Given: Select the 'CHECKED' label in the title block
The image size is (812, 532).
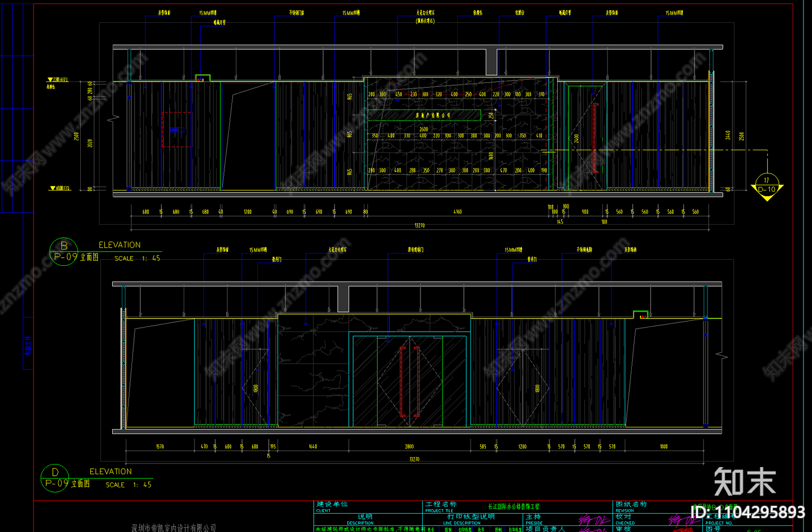Looking at the screenshot, I should (x=625, y=523).
